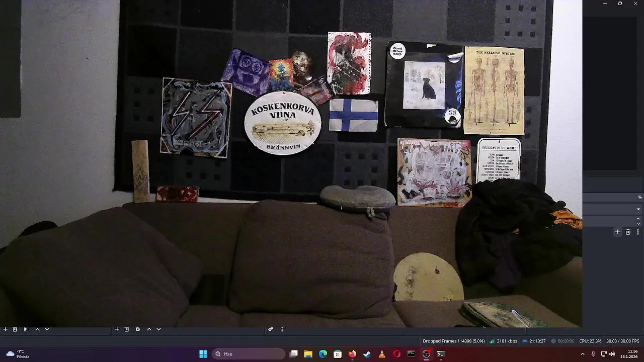
Task: Open the OBS Studio taskbar icon
Action: pos(426,354)
